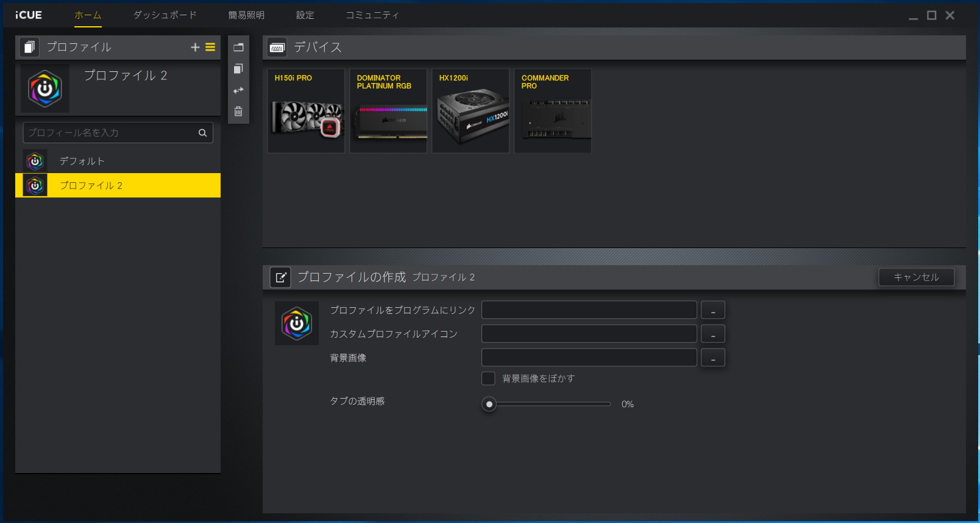980x523 pixels.
Task: Select the プロファイル 2 list entry
Action: pos(118,185)
